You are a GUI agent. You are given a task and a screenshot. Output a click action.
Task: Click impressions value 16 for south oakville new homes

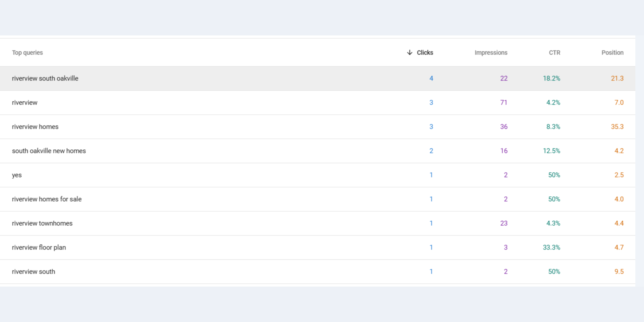point(504,151)
